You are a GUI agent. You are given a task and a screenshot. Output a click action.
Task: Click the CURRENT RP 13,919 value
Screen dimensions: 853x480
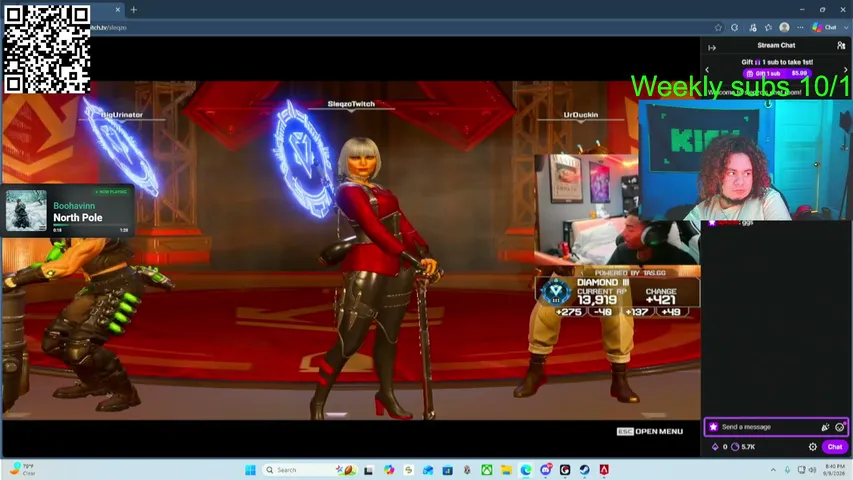(597, 300)
